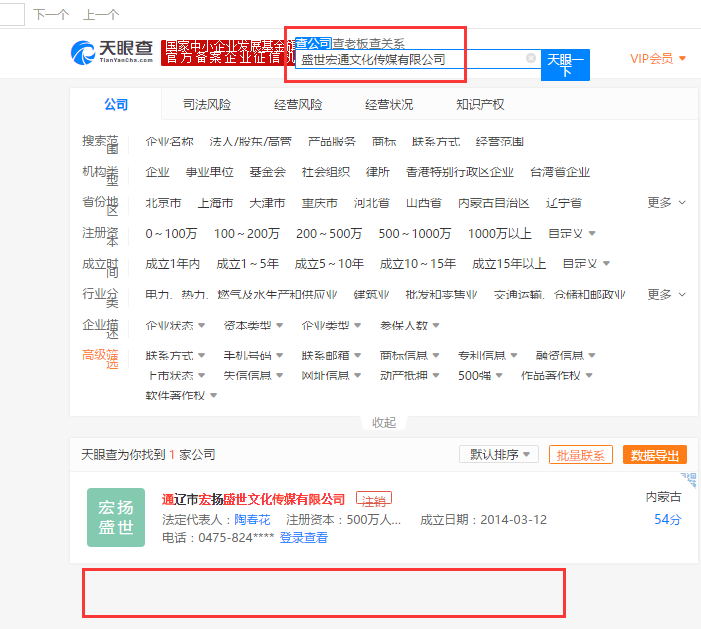Image resolution: width=701 pixels, height=629 pixels.
Task: Open the 软件著作权 dropdown filter
Action: (181, 396)
